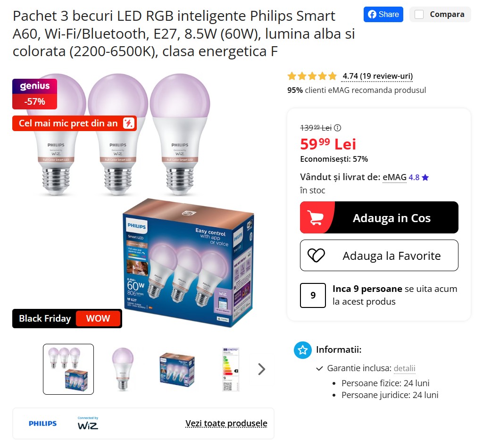The image size is (483, 448).
Task: Open the energy label thumbnail
Action: pyautogui.click(x=231, y=369)
